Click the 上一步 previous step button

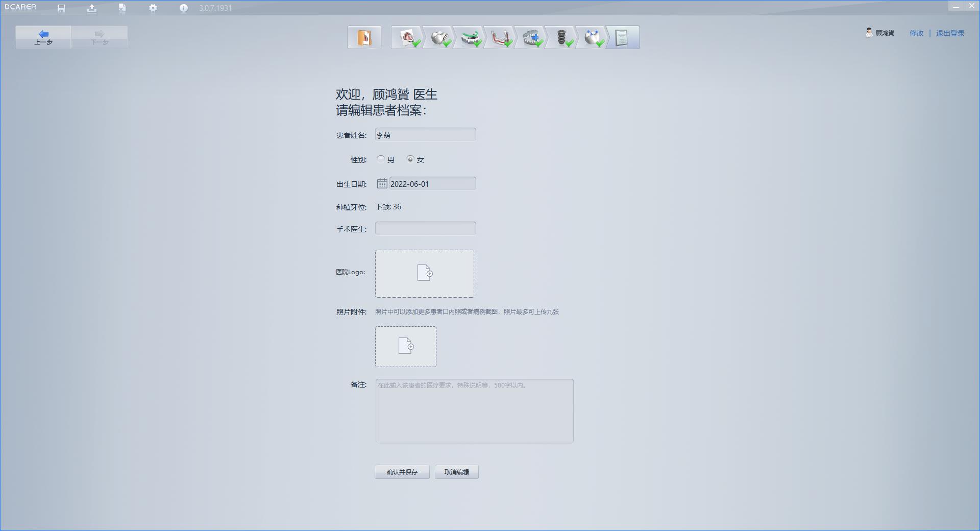(x=43, y=37)
